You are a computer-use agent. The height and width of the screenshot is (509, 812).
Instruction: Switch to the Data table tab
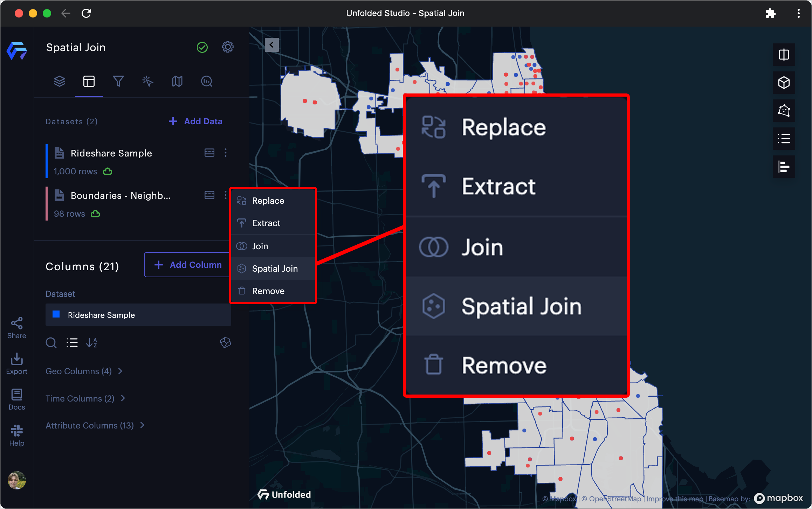tap(89, 81)
